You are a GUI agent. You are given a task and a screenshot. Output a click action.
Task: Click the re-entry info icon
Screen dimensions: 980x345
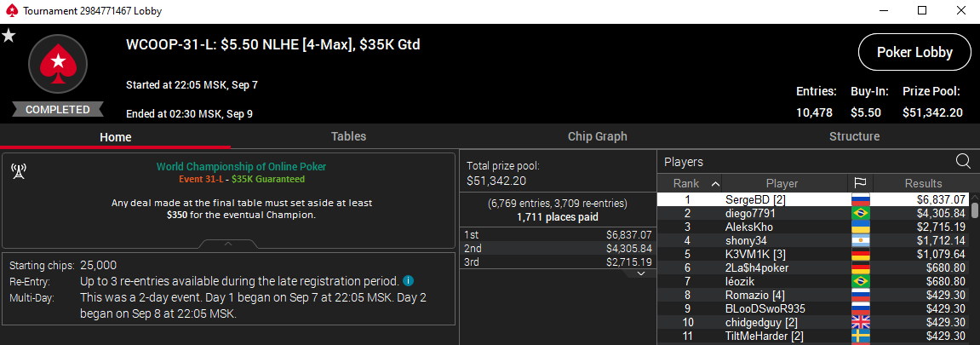click(x=408, y=280)
